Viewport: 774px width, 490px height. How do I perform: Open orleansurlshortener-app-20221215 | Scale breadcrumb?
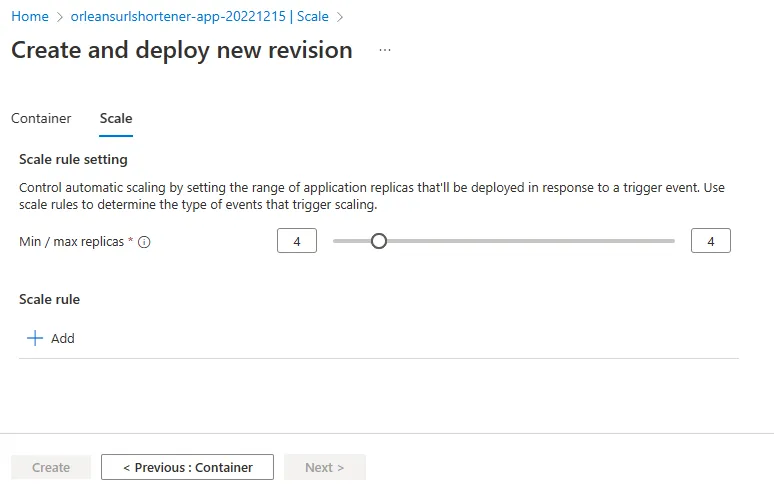pyautogui.click(x=199, y=16)
